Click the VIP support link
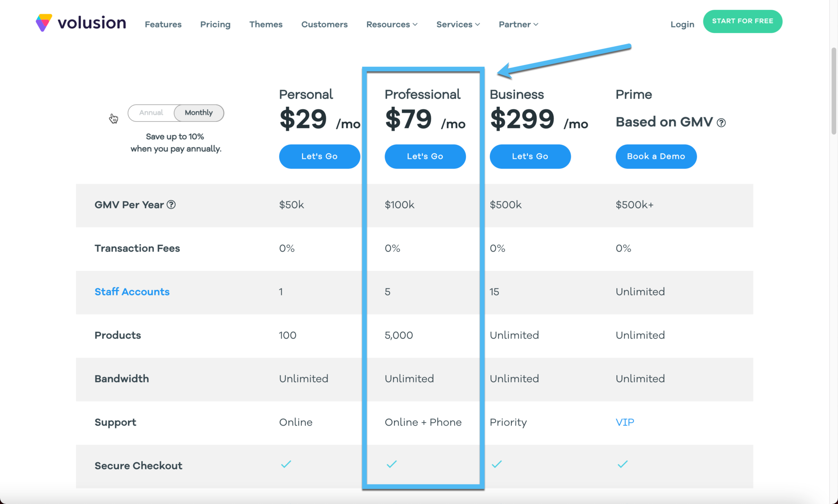 pyautogui.click(x=624, y=422)
